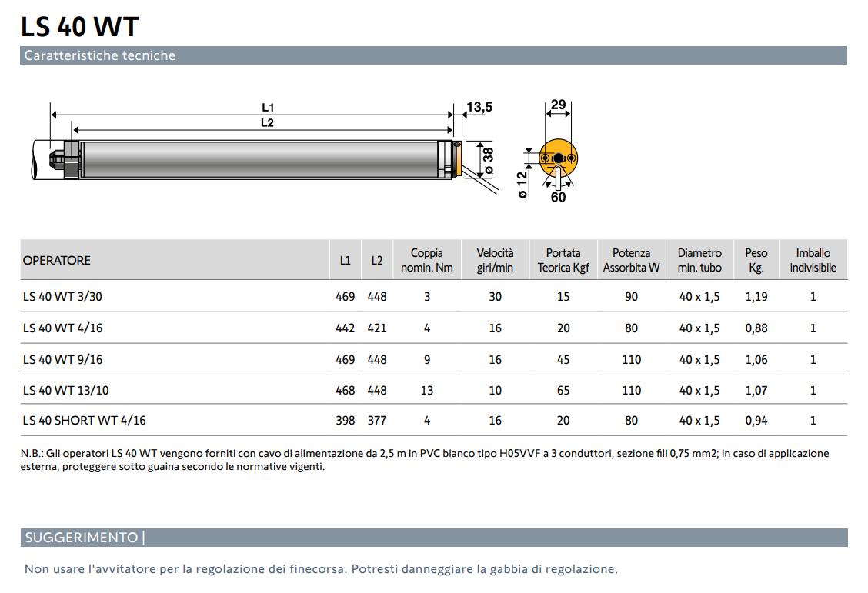Click the L2 value 421
The height and width of the screenshot is (593, 868).
[x=377, y=328]
